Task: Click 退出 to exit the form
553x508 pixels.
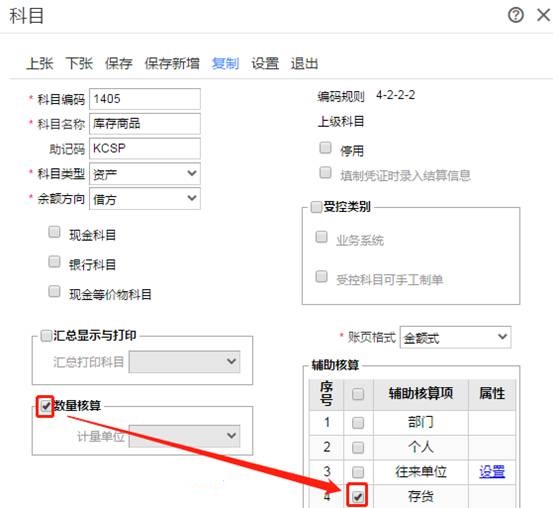Action: coord(304,64)
